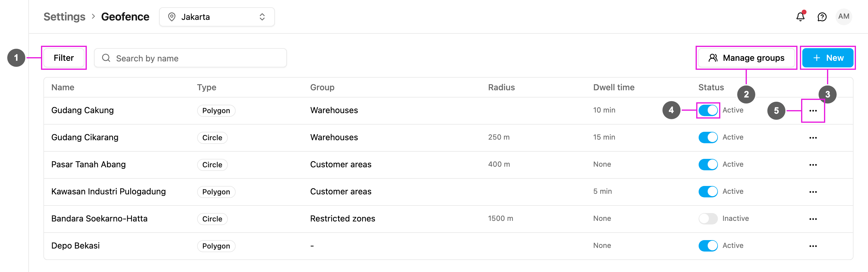The height and width of the screenshot is (272, 868).
Task: Open Manage groups
Action: coord(746,58)
